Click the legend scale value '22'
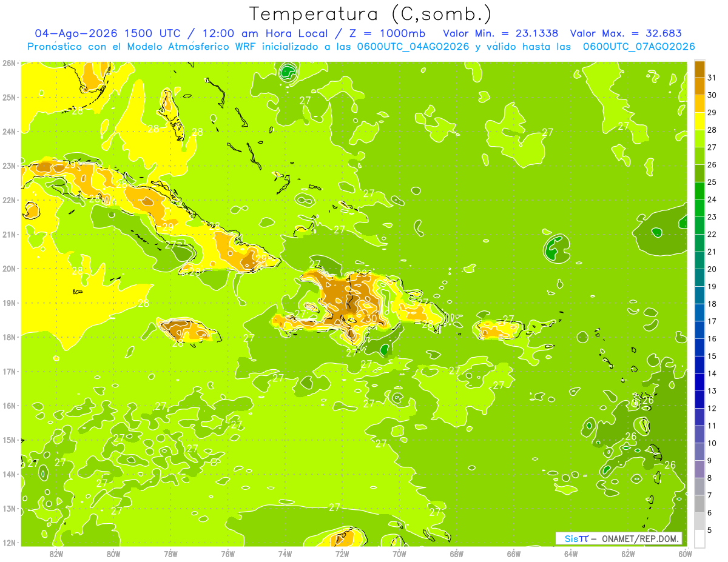This screenshot has height=562, width=728. pyautogui.click(x=712, y=234)
